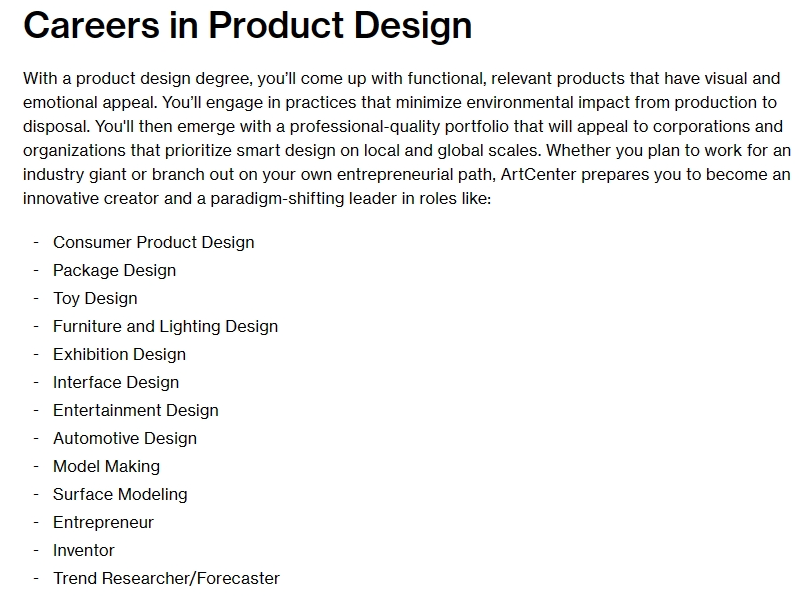Image resolution: width=811 pixels, height=602 pixels.
Task: Click the Automotive Design list item
Action: click(125, 438)
